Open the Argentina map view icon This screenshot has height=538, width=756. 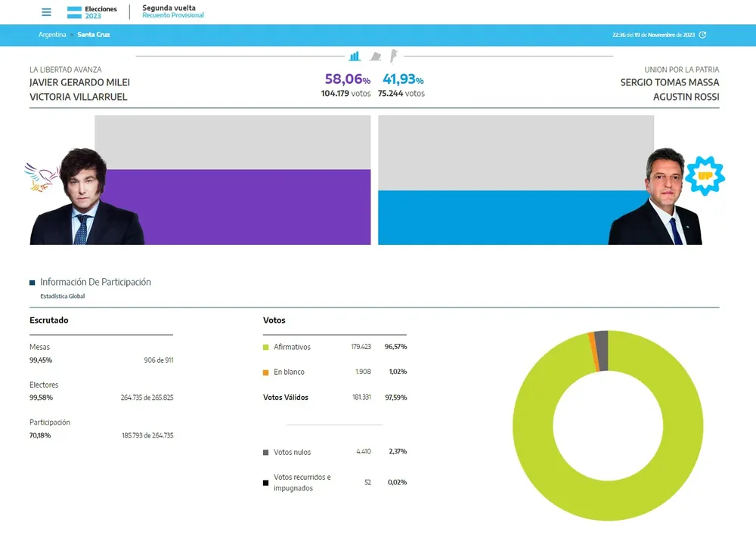pyautogui.click(x=394, y=56)
